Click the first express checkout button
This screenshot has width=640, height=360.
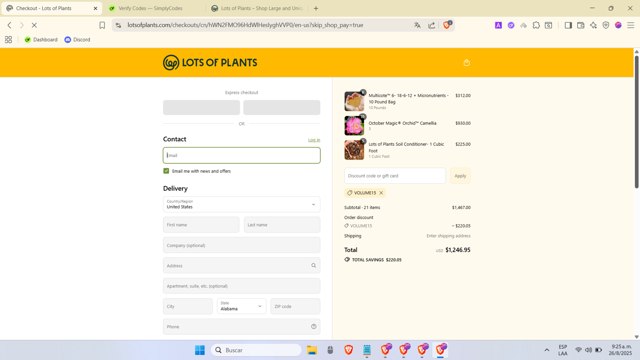tap(201, 107)
